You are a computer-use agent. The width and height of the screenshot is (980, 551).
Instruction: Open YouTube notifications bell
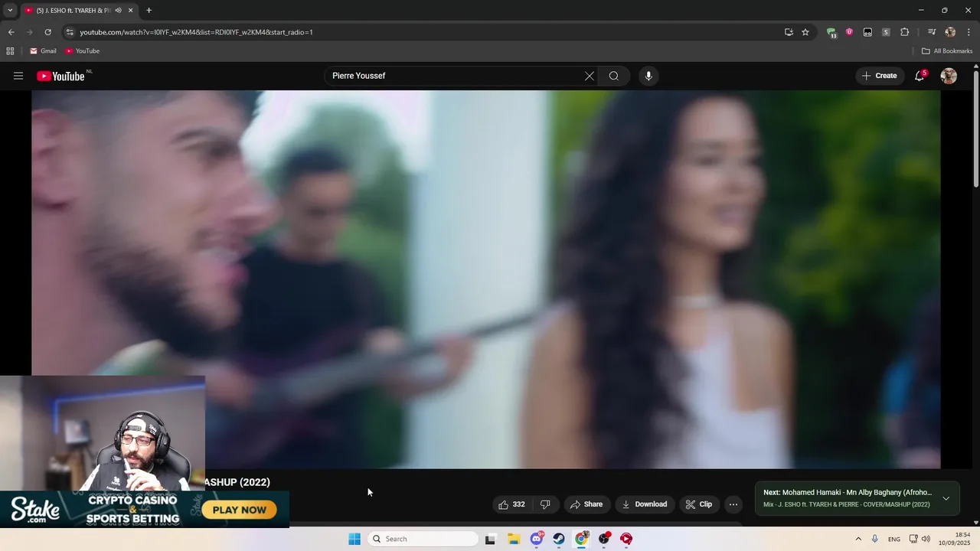tap(920, 76)
